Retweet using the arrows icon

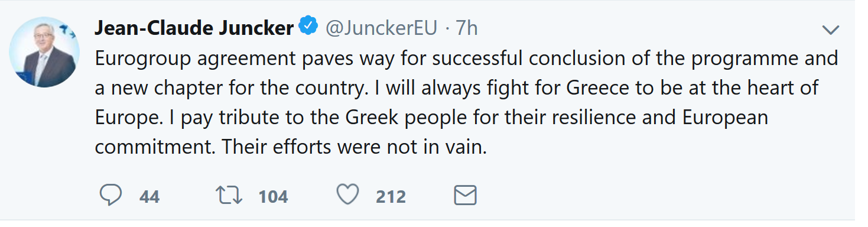230,196
